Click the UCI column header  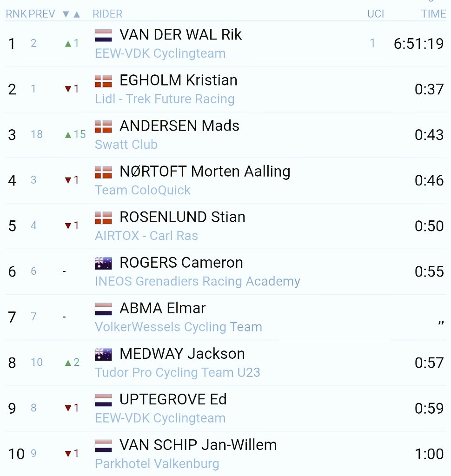point(376,14)
